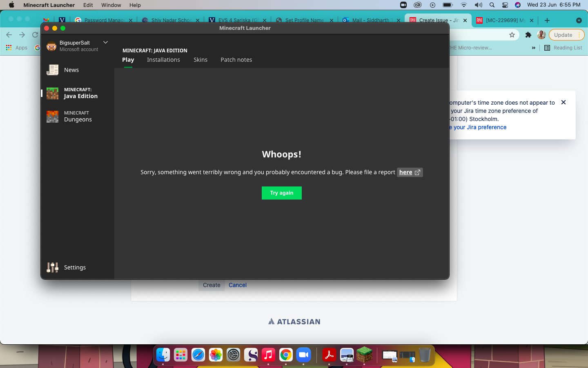588x368 pixels.
Task: Click the BigsuperSalt account avatar
Action: click(x=51, y=46)
